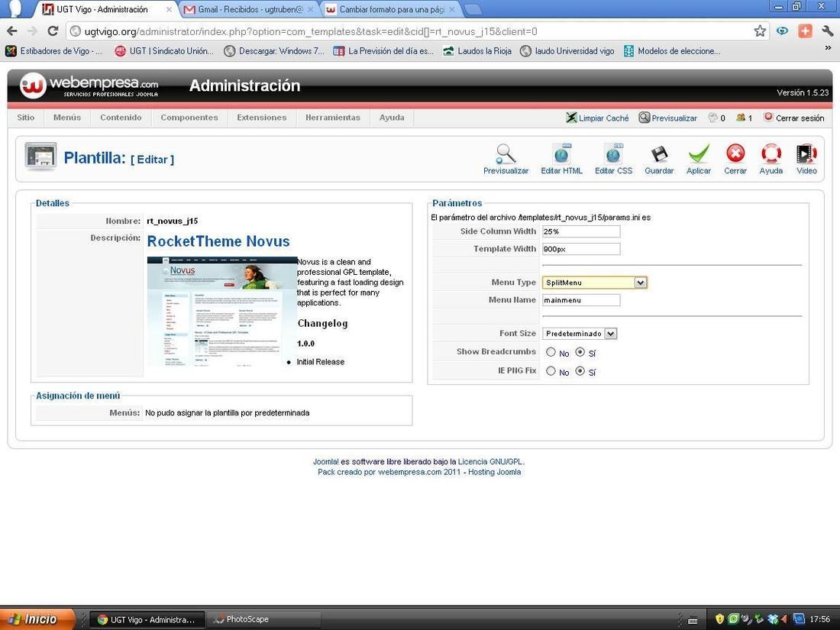Click the browser back arrow
The height and width of the screenshot is (630, 840).
click(x=11, y=31)
